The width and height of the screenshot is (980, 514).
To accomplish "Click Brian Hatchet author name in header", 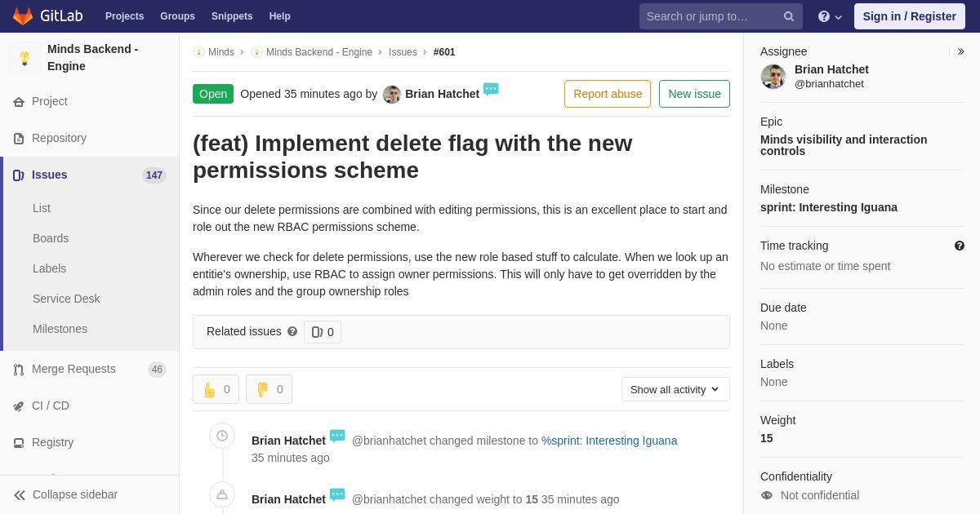I will pyautogui.click(x=442, y=94).
